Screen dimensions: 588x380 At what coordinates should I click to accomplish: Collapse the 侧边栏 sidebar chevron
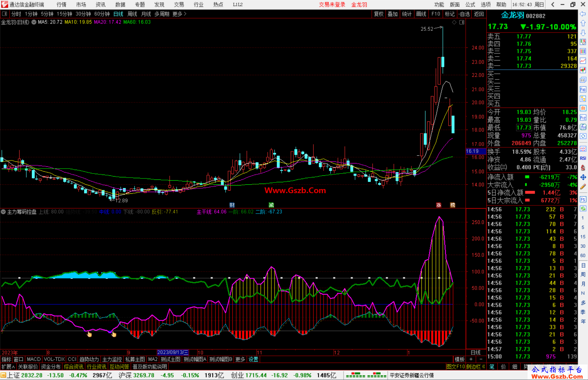[x=483, y=367]
